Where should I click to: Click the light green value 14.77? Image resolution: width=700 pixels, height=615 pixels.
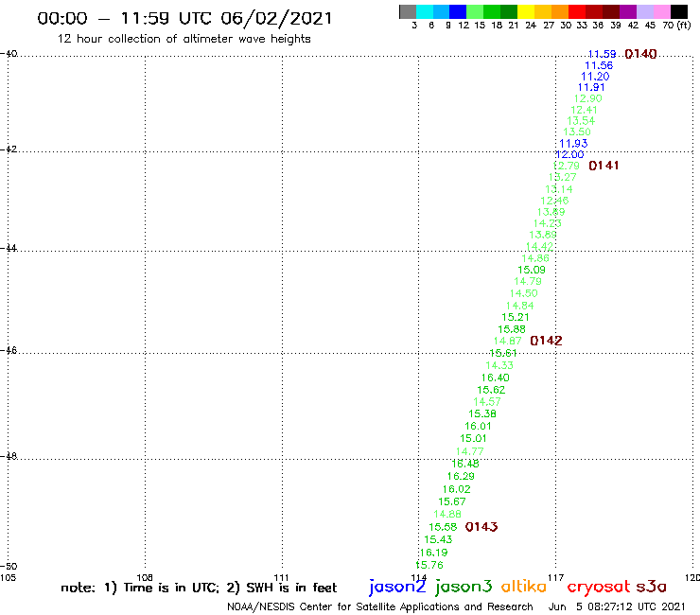(x=469, y=451)
